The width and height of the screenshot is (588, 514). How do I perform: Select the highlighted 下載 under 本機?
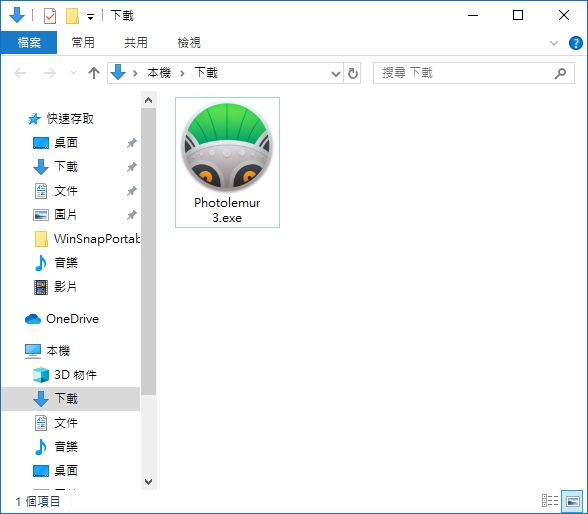(x=71, y=399)
